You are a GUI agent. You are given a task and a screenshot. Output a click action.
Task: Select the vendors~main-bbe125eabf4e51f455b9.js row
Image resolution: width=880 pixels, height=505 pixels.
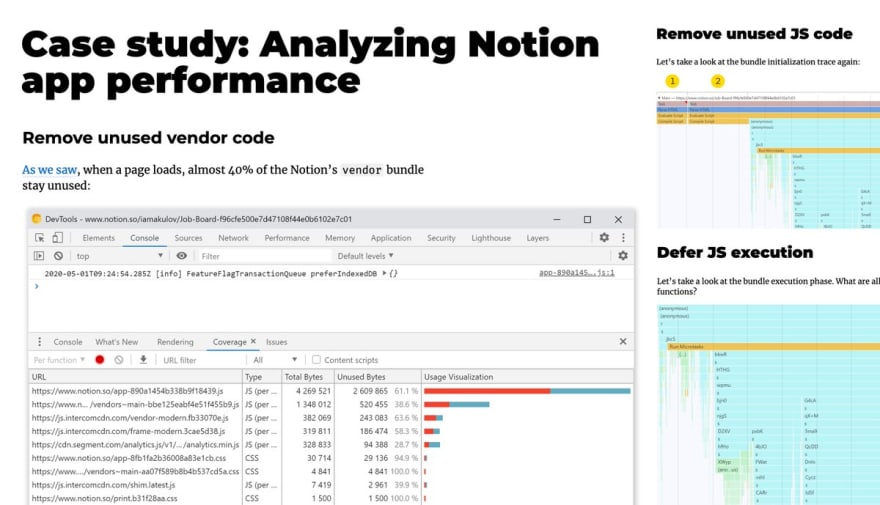tap(331, 404)
